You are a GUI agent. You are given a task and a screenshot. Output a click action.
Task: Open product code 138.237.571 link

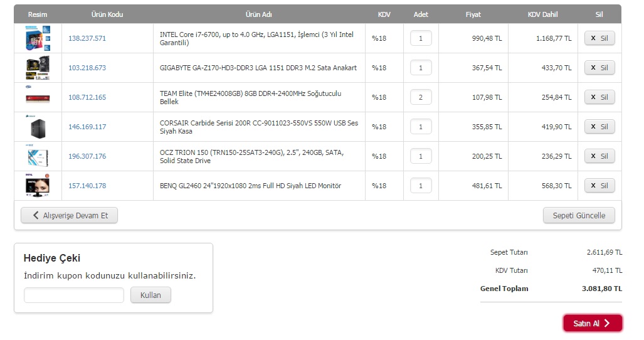point(87,38)
